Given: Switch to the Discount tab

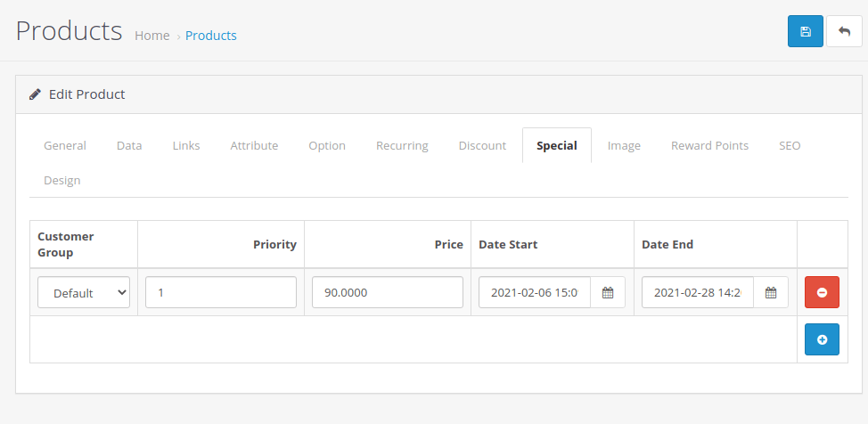Looking at the screenshot, I should (482, 145).
